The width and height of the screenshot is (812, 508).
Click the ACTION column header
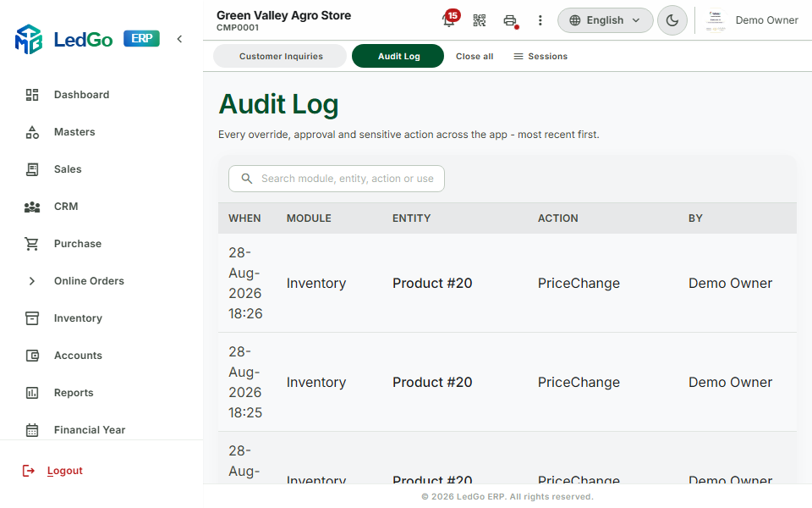pos(558,218)
